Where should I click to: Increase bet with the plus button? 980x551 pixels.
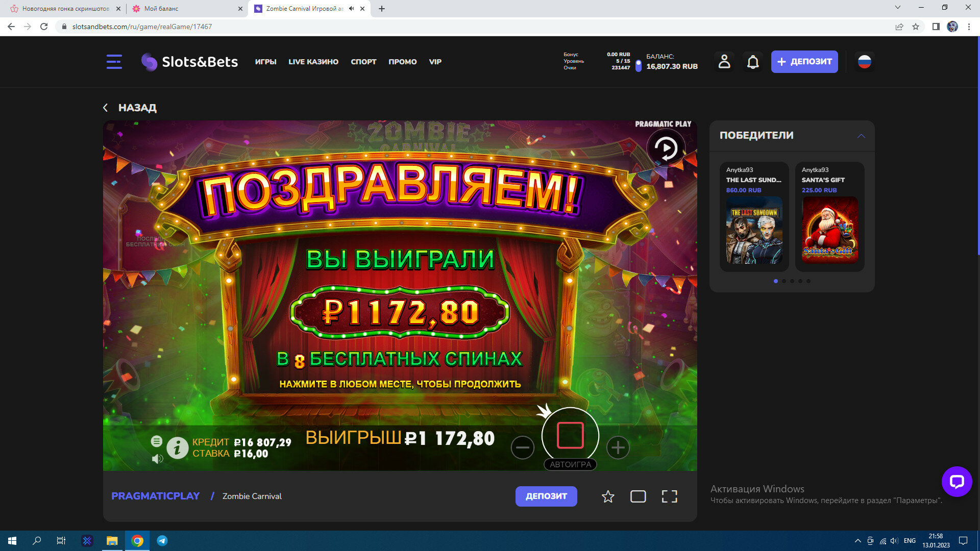tap(618, 447)
